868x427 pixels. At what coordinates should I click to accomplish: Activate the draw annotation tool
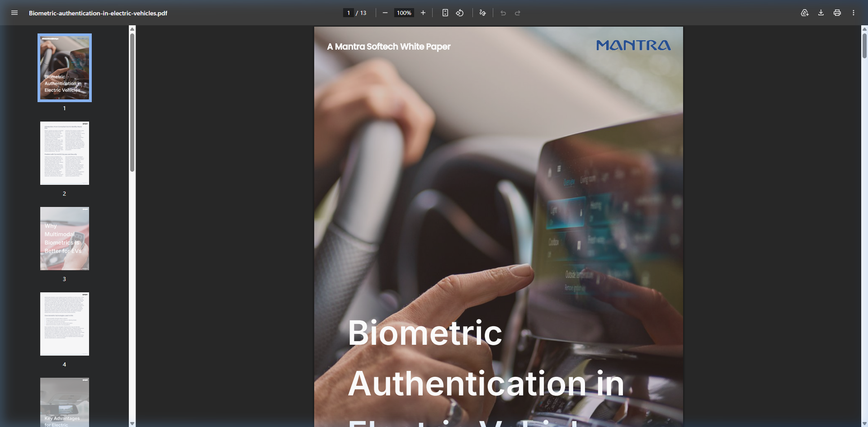tap(483, 13)
